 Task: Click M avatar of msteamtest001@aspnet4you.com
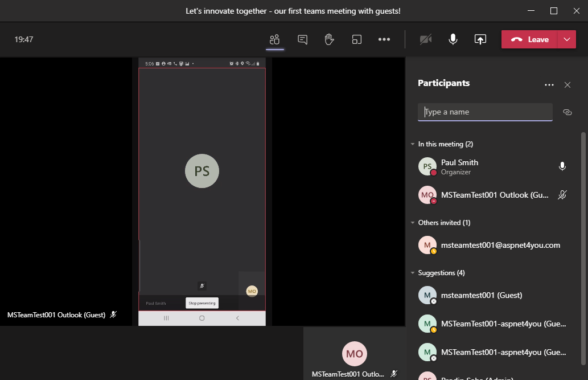427,245
